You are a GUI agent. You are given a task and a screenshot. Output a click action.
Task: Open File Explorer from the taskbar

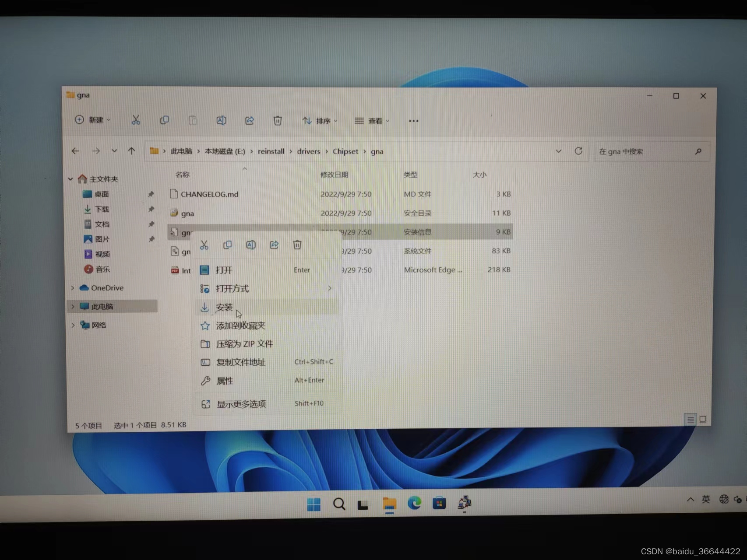tap(389, 504)
